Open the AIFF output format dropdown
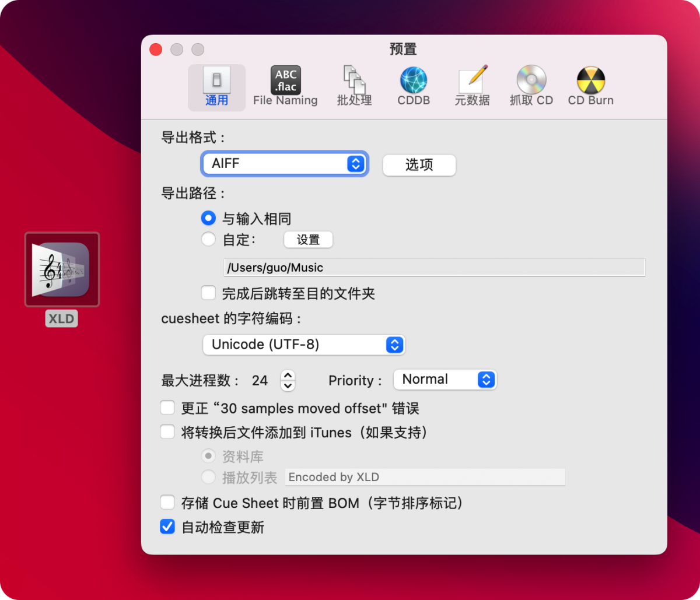Viewport: 700px width, 600px height. [285, 164]
